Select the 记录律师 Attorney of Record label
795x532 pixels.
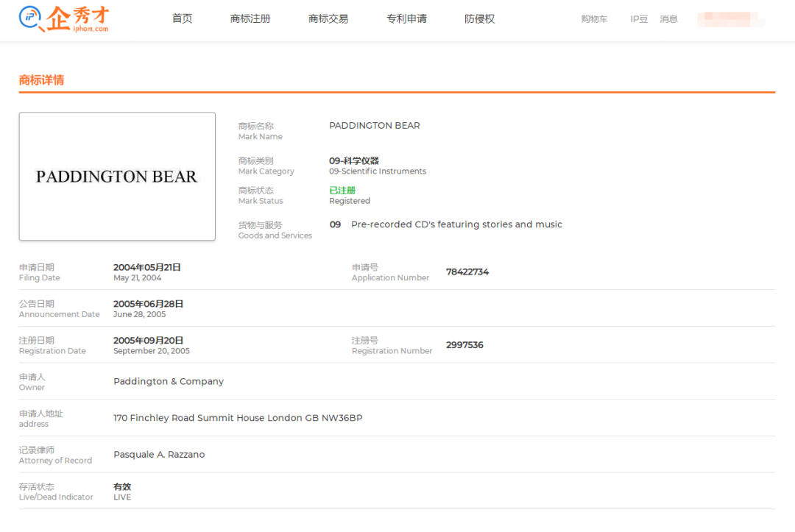55,455
